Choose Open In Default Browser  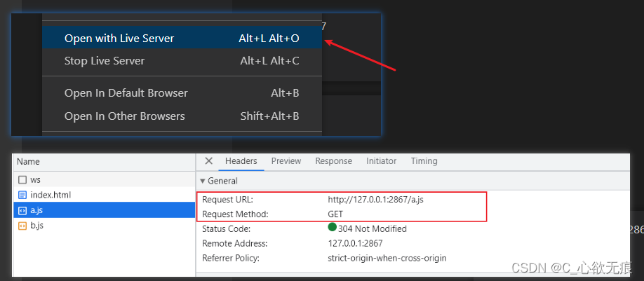pos(126,93)
